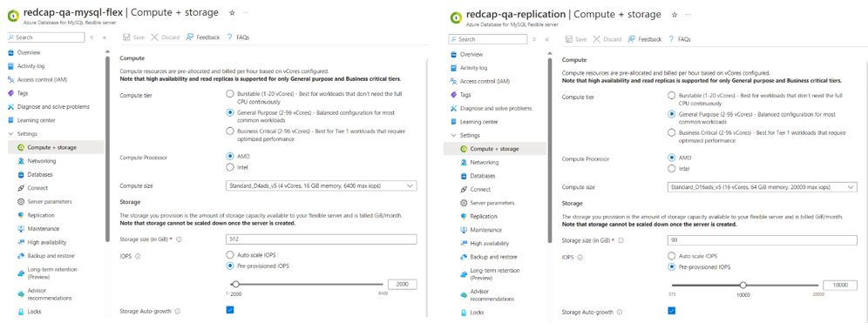868x330 pixels.
Task: Click Connect icon in redcap-qa-replication sidebar
Action: pos(464,190)
